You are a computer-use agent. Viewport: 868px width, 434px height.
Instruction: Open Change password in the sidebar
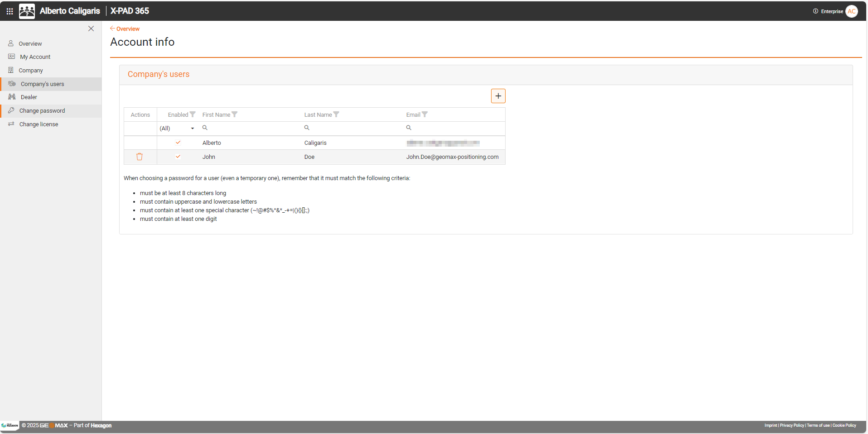point(42,111)
